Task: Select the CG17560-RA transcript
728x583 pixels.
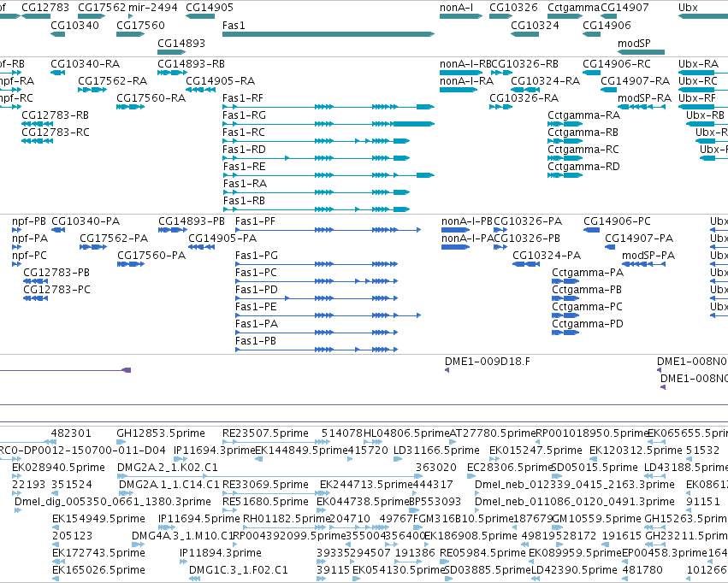Action: click(x=131, y=107)
